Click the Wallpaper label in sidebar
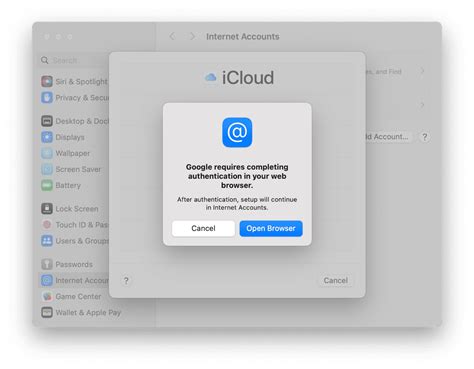 73,153
